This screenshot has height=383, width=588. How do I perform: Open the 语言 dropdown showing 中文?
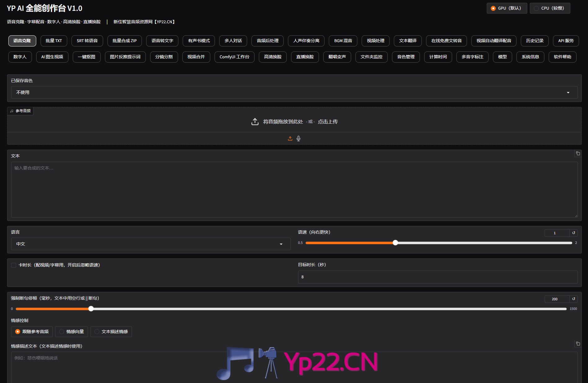pos(151,244)
